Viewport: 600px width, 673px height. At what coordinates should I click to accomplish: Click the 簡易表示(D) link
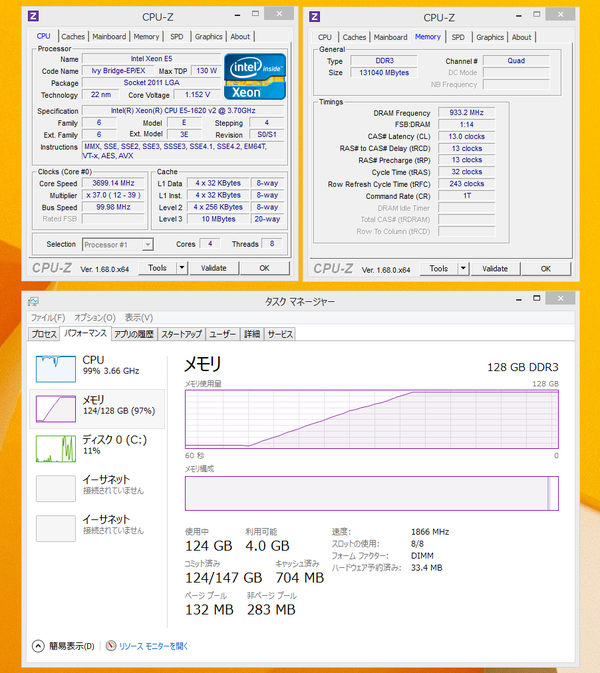(x=71, y=646)
